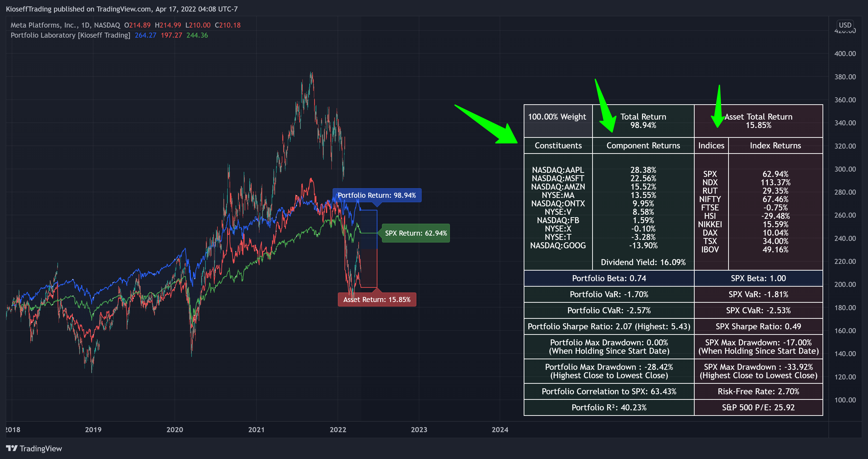
Task: Click the NASDAQ:AMZN constituent
Action: 558,187
